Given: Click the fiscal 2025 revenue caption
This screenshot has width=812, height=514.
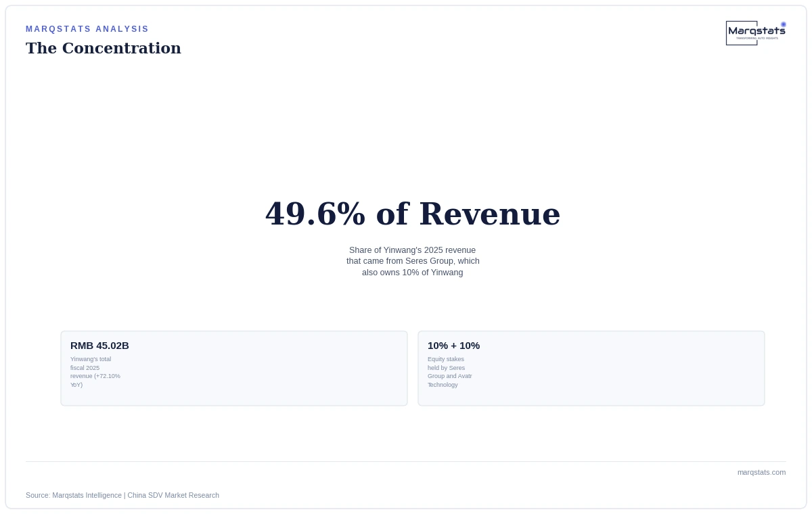Looking at the screenshot, I should 95,372.
